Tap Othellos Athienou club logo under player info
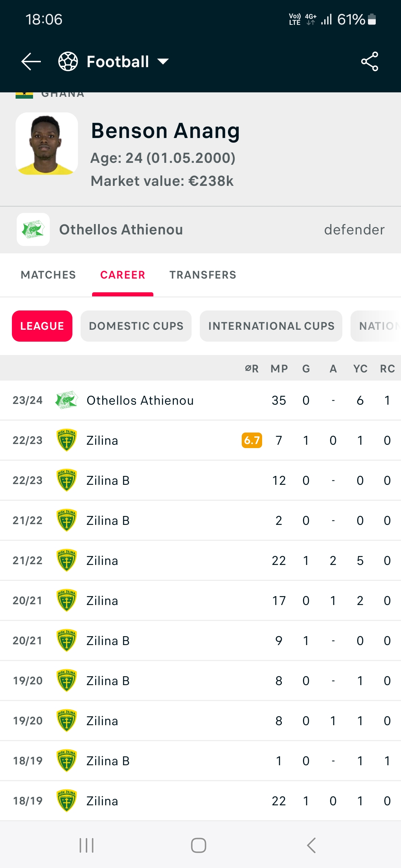Screen dimensions: 401x868 pyautogui.click(x=33, y=230)
